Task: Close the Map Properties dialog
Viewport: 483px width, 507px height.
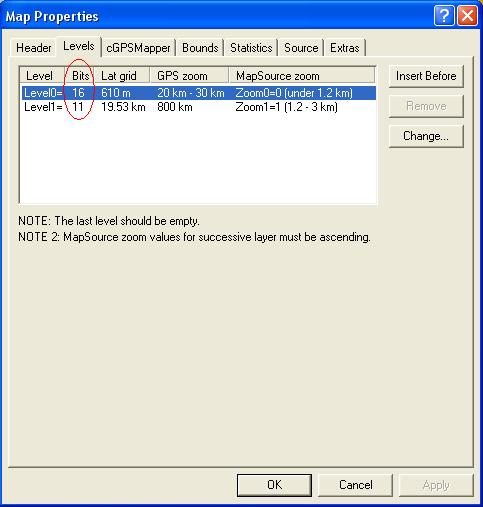Action: point(467,16)
